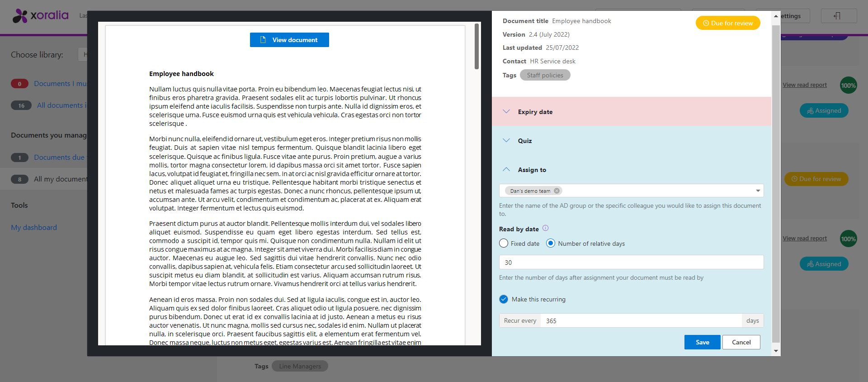Click the Line Managers tag
Screen dimensions: 868x382
point(300,366)
